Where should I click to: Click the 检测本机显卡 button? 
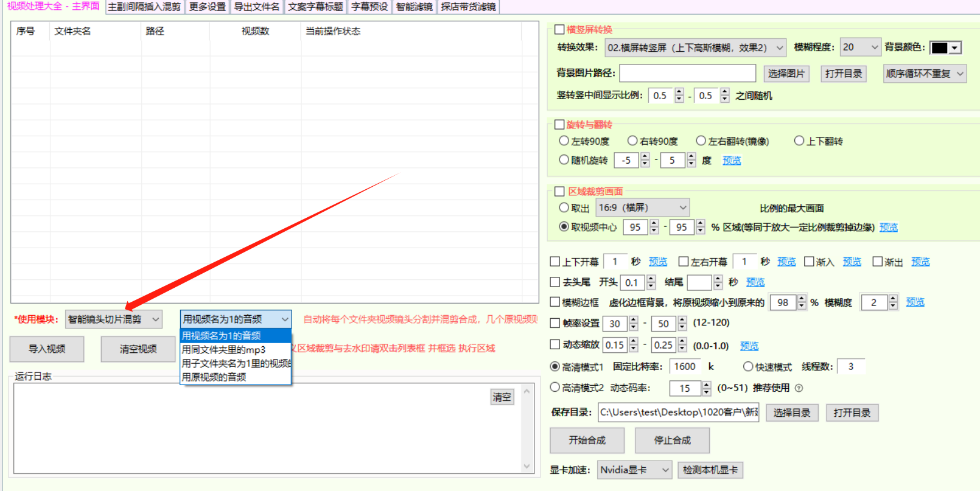[x=710, y=470]
